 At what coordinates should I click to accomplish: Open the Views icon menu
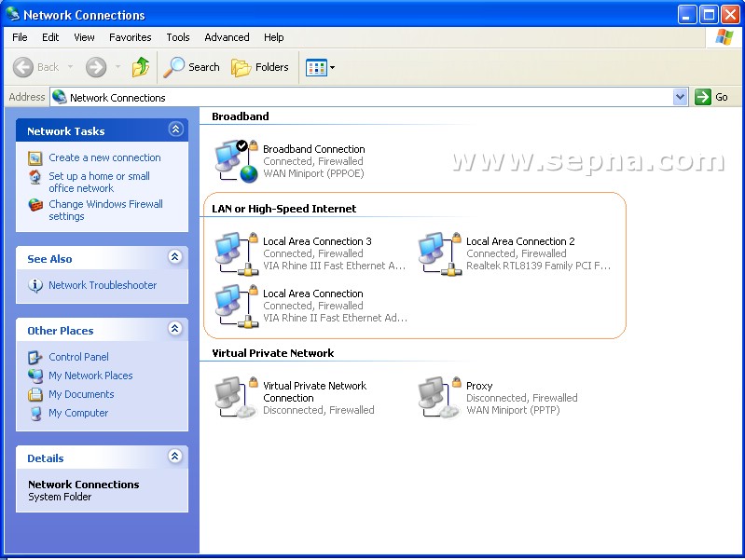316,67
